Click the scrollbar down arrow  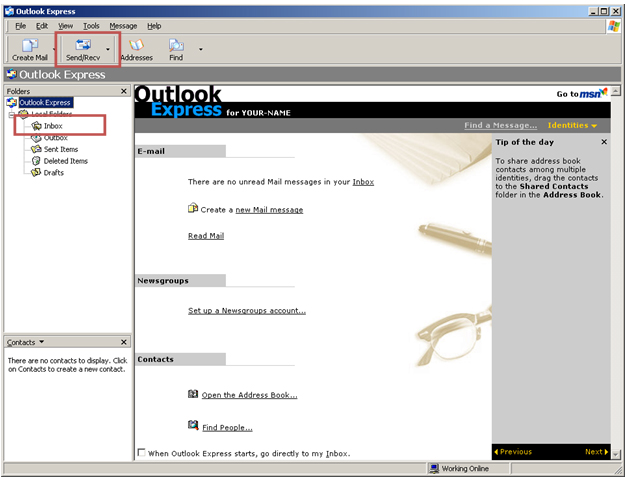616,455
